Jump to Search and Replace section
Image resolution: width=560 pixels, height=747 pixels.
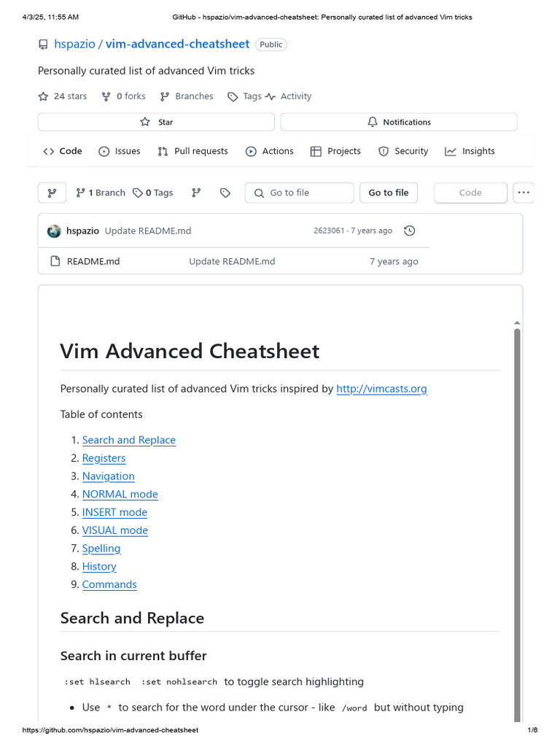pos(129,440)
